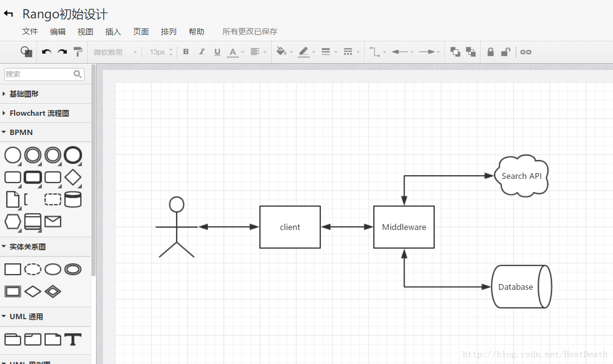Open the 微软雅黑 font family dropdown
This screenshot has width=613, height=364.
pyautogui.click(x=115, y=52)
